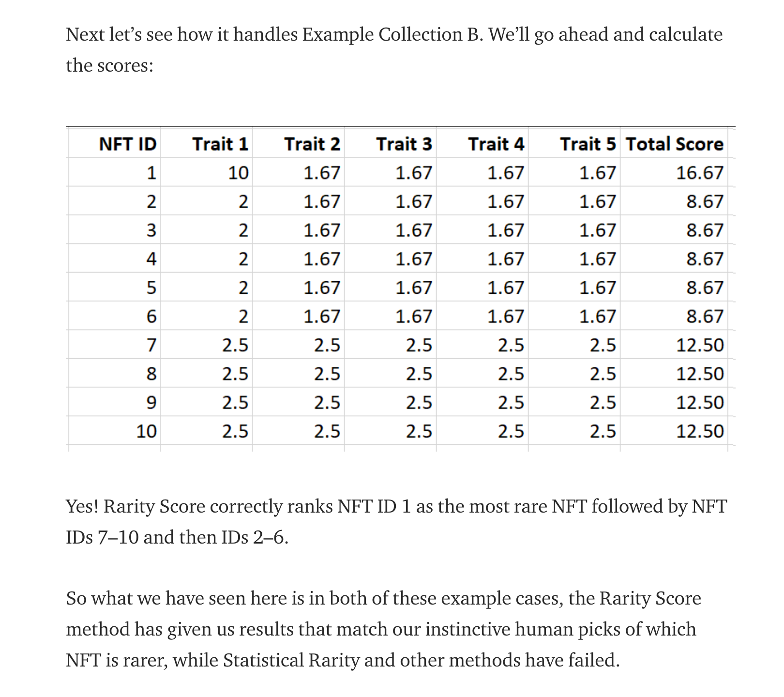Screen dimensions: 784x697
Task: Click the Trait 5 column header
Action: click(588, 144)
